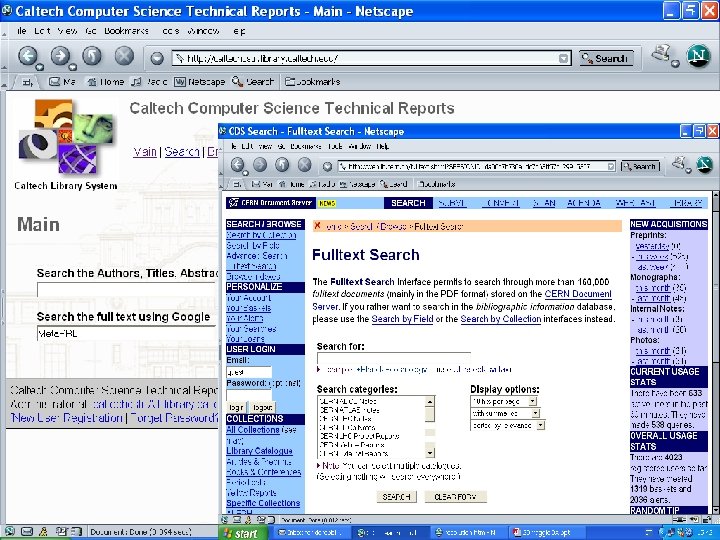720x540 pixels.
Task: Click the Main link on the Caltech page
Action: click(x=145, y=152)
